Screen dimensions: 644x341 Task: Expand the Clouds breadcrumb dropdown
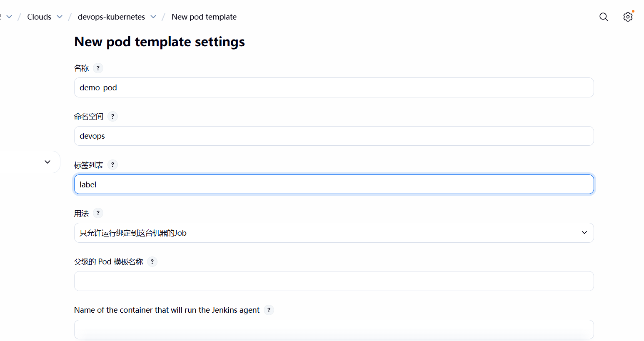pos(60,17)
